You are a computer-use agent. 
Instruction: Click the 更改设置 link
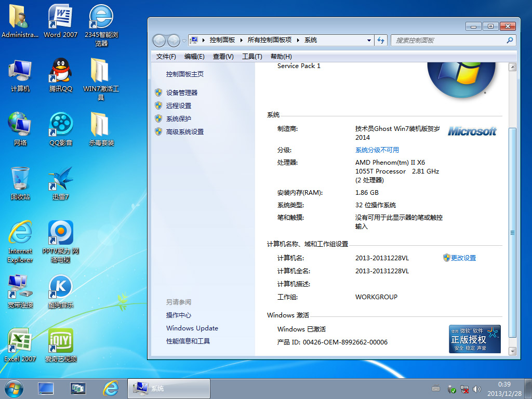tap(463, 258)
